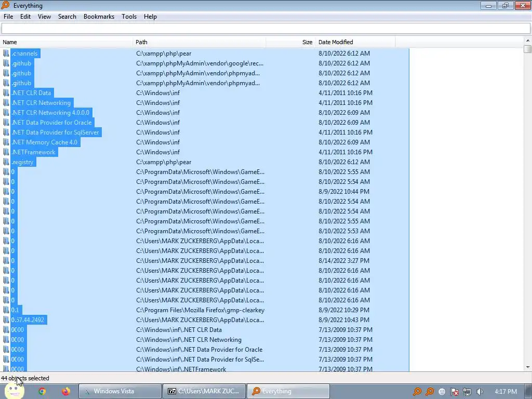Click the Everything search input box
This screenshot has height=399, width=532.
[x=265, y=29]
